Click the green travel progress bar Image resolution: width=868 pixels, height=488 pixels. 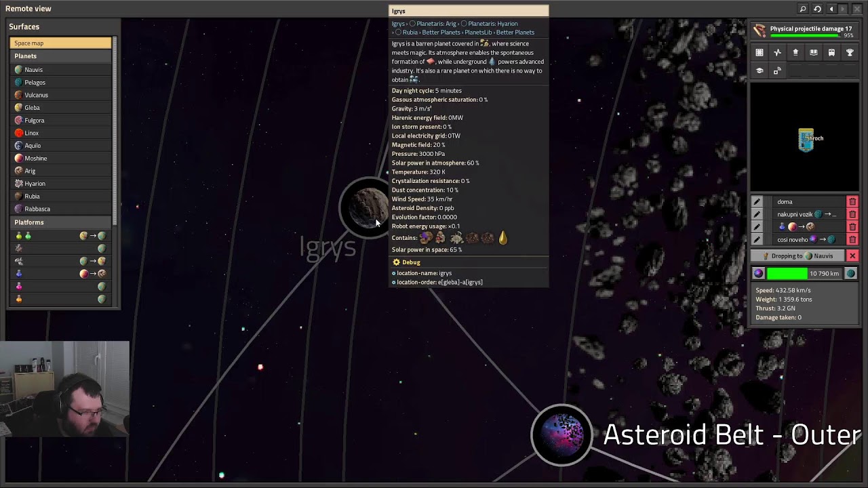click(805, 274)
